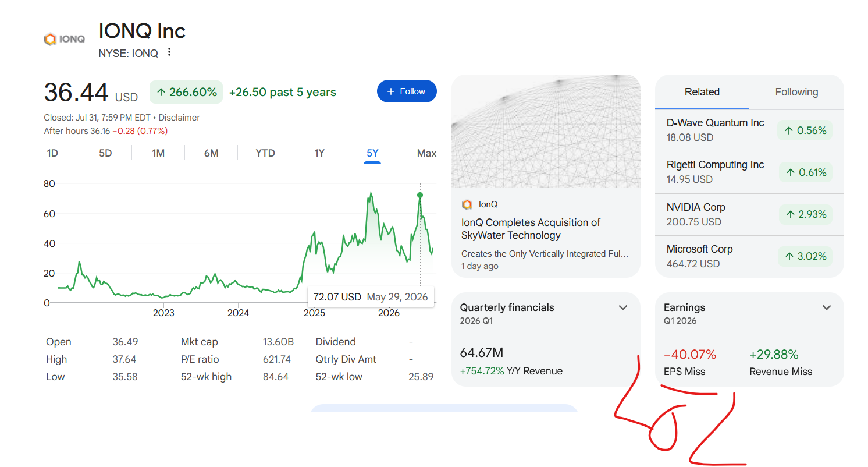This screenshot has width=868, height=467.
Task: Click the May 29, 2026 chart data point
Action: click(420, 195)
